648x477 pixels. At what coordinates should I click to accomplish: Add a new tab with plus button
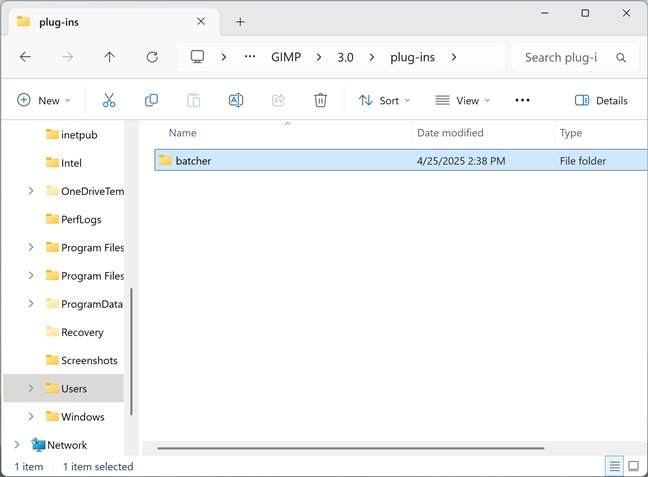point(240,22)
